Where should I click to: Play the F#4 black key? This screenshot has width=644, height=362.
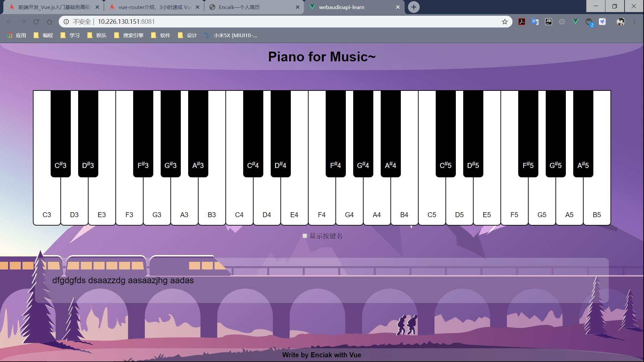[335, 134]
